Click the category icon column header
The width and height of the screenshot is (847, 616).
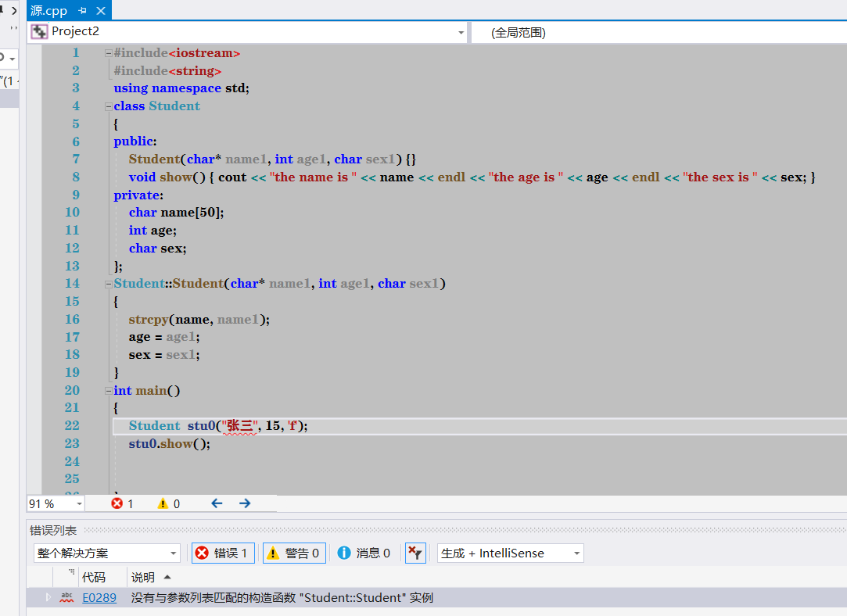pos(66,577)
